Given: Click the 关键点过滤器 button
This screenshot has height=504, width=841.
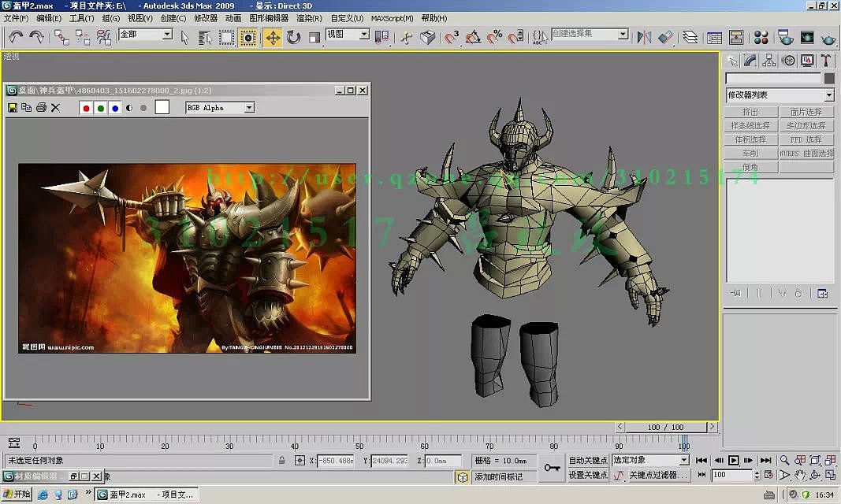Looking at the screenshot, I should click(657, 475).
